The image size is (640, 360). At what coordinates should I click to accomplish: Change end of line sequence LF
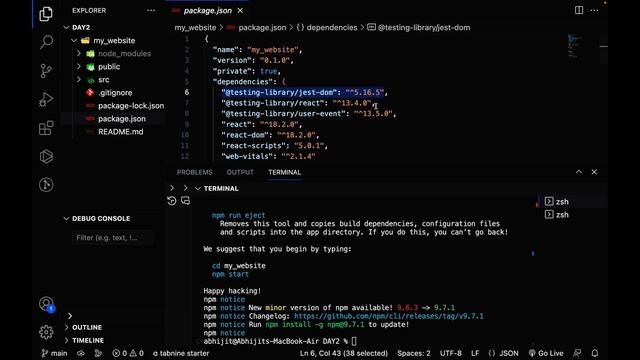pyautogui.click(x=475, y=353)
